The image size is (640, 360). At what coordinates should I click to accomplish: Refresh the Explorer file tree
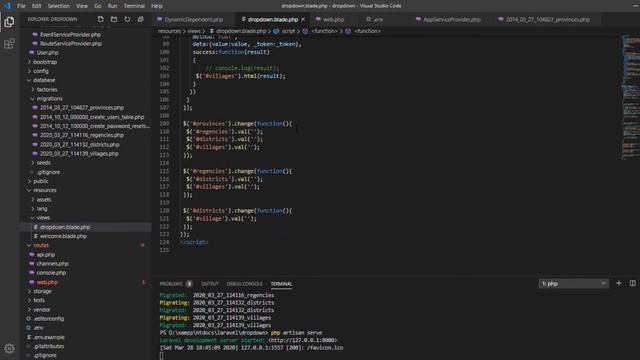[127, 19]
